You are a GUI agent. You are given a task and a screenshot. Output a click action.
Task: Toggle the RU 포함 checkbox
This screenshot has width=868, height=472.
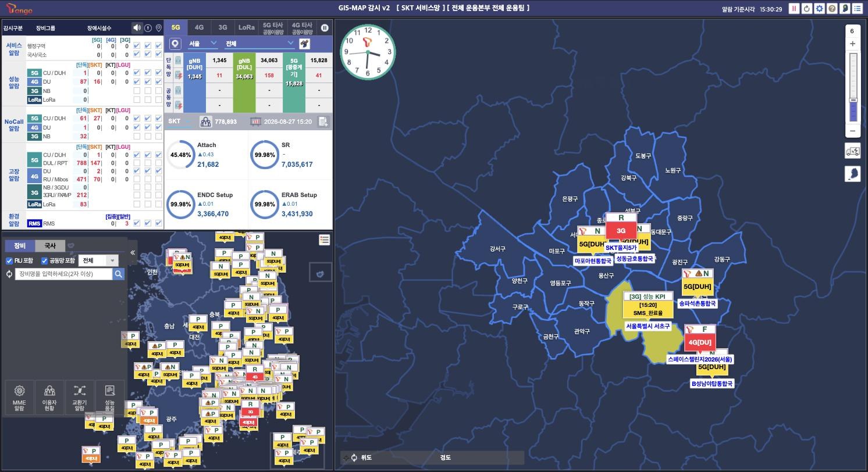pyautogui.click(x=9, y=260)
